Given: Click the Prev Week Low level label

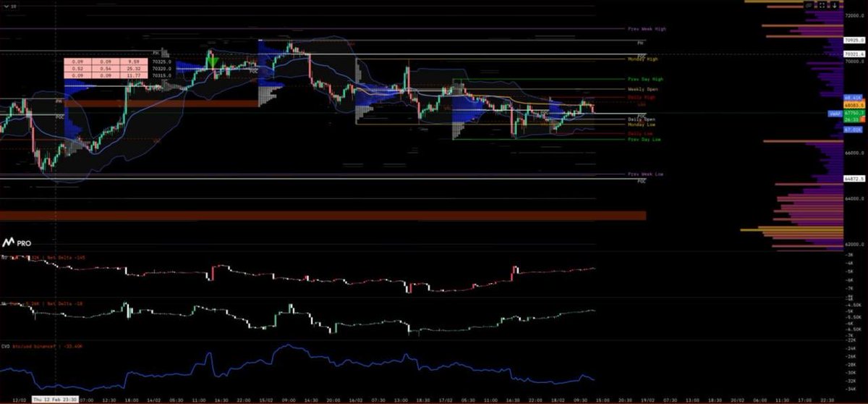Looking at the screenshot, I should 645,174.
